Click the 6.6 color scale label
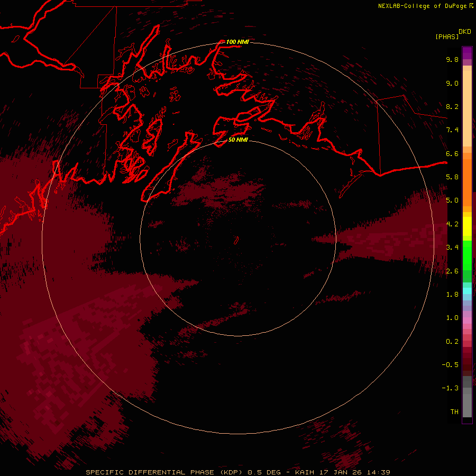476x476 pixels. tap(452, 153)
